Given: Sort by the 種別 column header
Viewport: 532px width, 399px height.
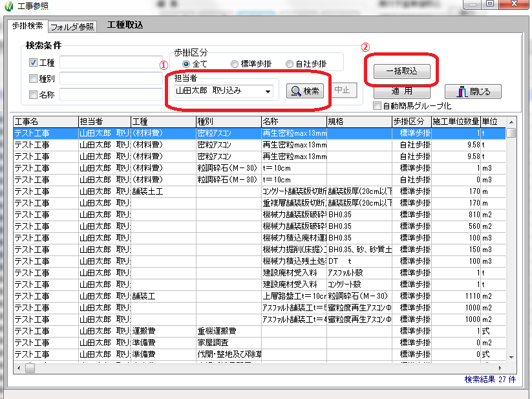Looking at the screenshot, I should 229,122.
